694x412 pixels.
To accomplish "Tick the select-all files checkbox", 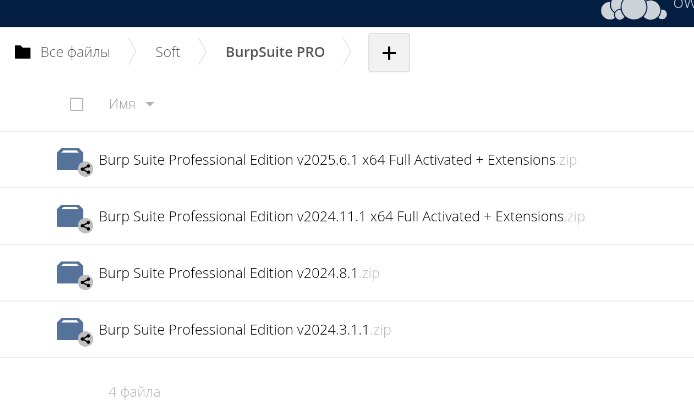I will (x=77, y=104).
